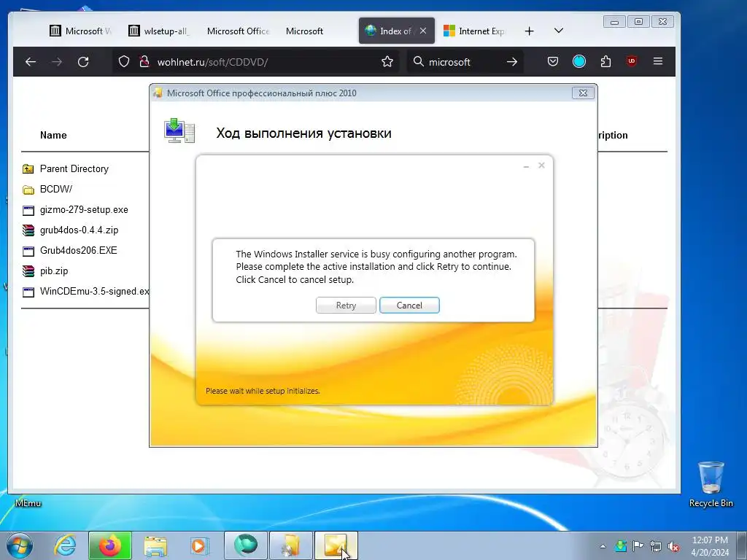Click Cancel in the Windows Installer dialog
This screenshot has height=560, width=747.
(409, 306)
